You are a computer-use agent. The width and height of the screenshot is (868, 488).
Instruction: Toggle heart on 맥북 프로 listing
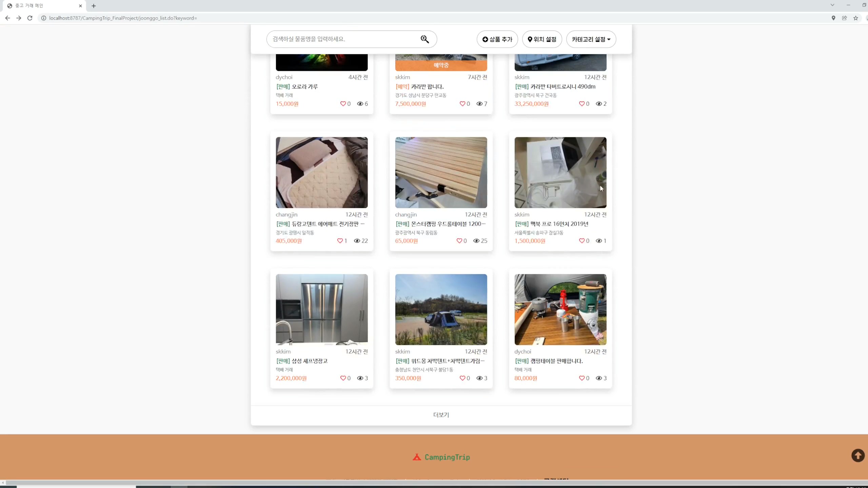581,241
